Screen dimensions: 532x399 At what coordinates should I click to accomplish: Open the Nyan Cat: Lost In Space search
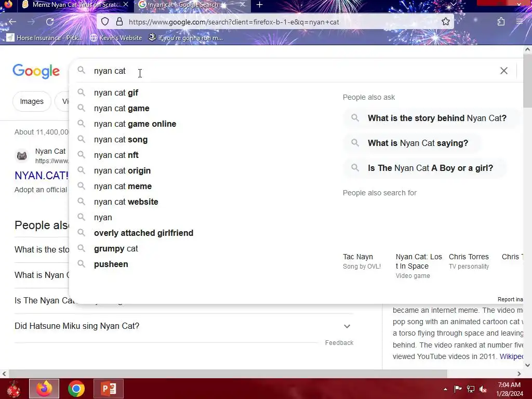click(x=419, y=266)
